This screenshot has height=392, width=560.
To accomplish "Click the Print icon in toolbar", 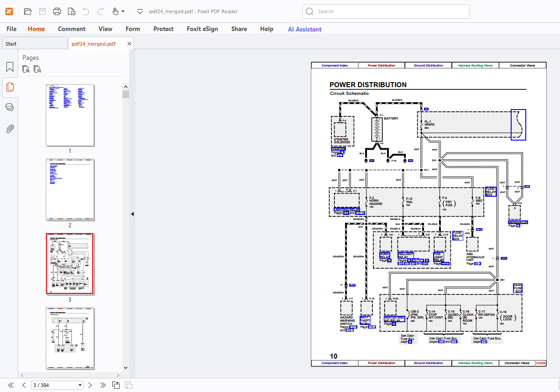I will tap(57, 11).
